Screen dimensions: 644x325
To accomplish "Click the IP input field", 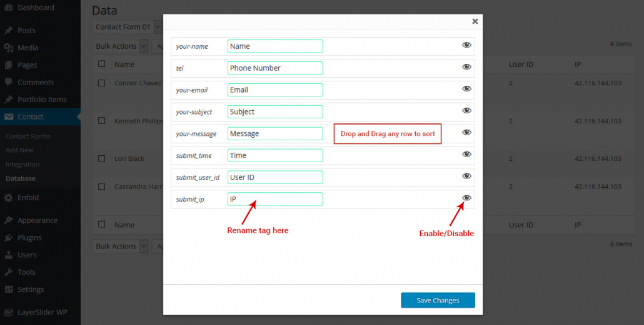I will coord(275,199).
